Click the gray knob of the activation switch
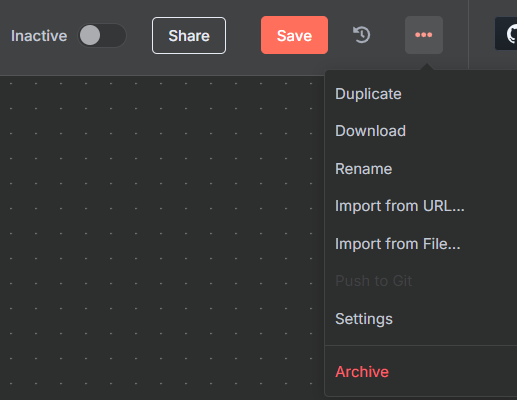 pyautogui.click(x=90, y=35)
